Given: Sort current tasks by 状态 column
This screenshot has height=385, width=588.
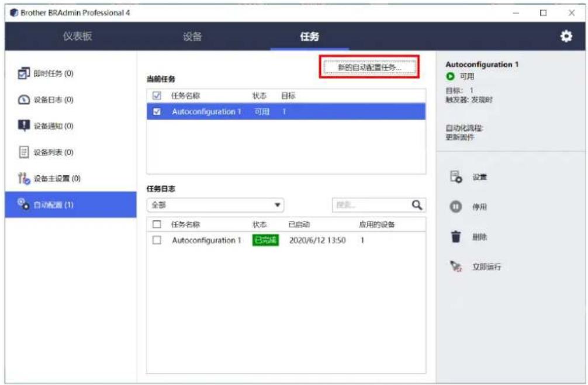Looking at the screenshot, I should coord(259,96).
